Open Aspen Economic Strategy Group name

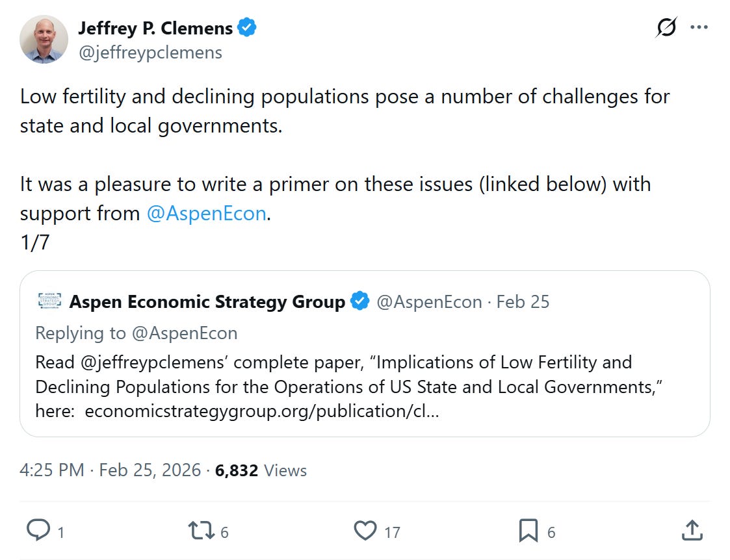pyautogui.click(x=207, y=302)
